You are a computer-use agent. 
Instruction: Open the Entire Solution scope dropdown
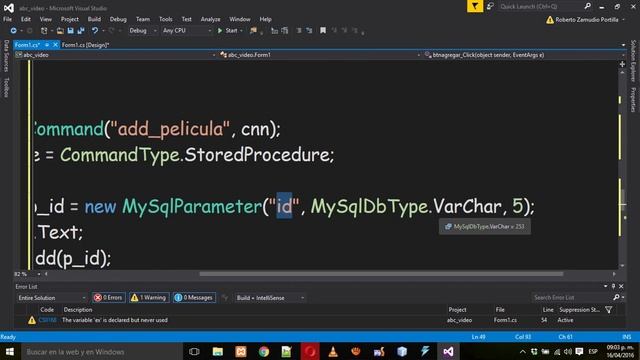[x=51, y=298]
